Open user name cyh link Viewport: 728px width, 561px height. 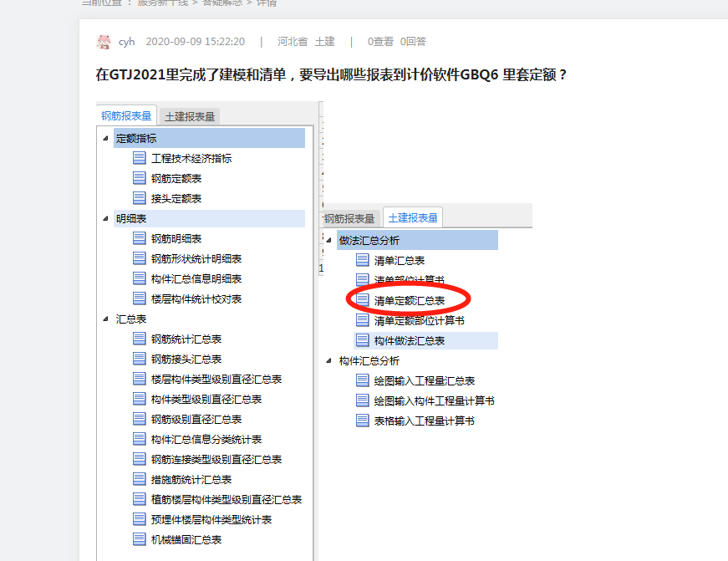pos(126,42)
